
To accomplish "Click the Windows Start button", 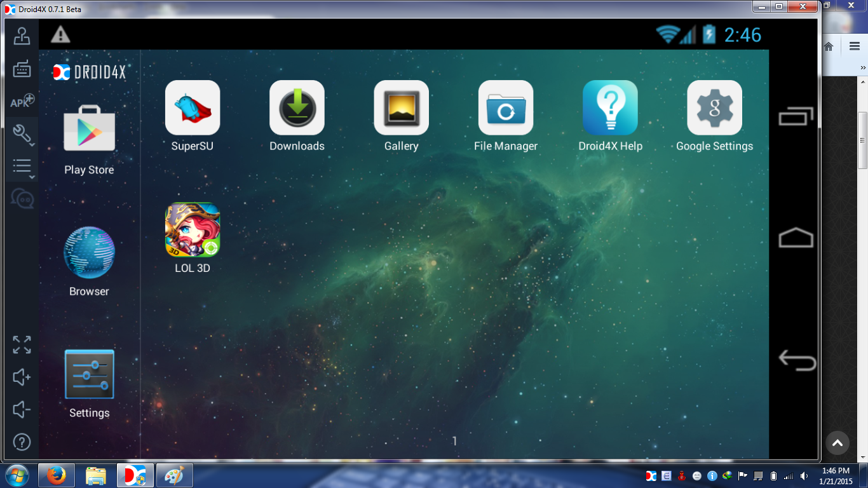I will pos(17,475).
